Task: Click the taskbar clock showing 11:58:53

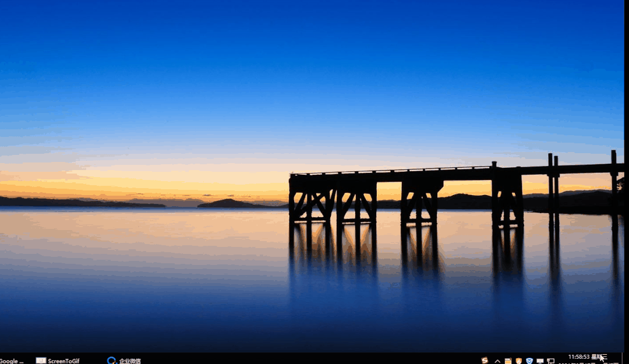Action: [578, 356]
